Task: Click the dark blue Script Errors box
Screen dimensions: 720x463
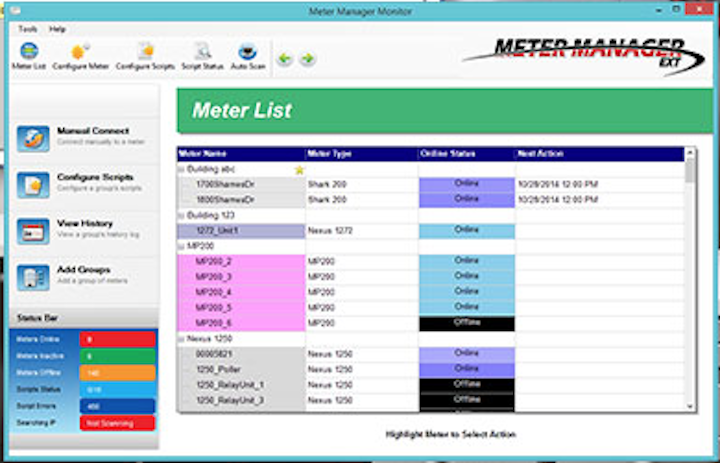Action: point(118,407)
